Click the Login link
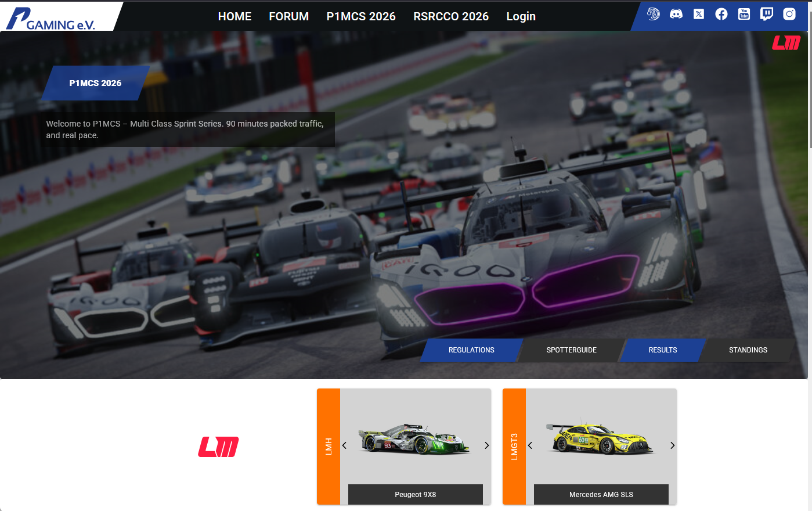This screenshot has width=812, height=511. point(521,16)
